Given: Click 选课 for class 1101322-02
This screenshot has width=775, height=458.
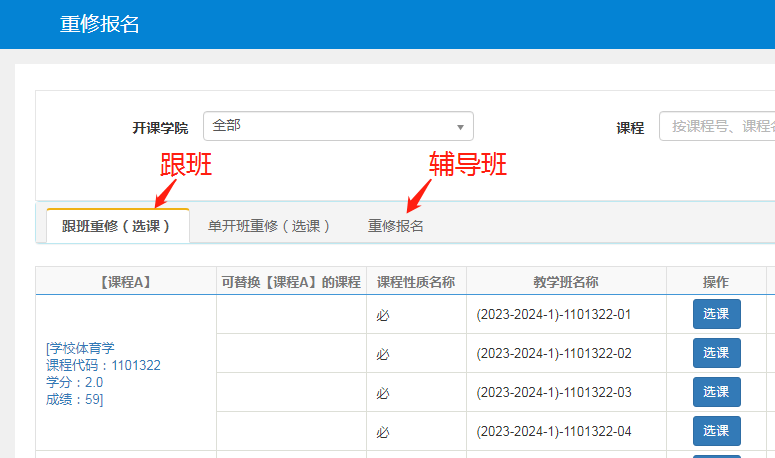Looking at the screenshot, I should (716, 353).
